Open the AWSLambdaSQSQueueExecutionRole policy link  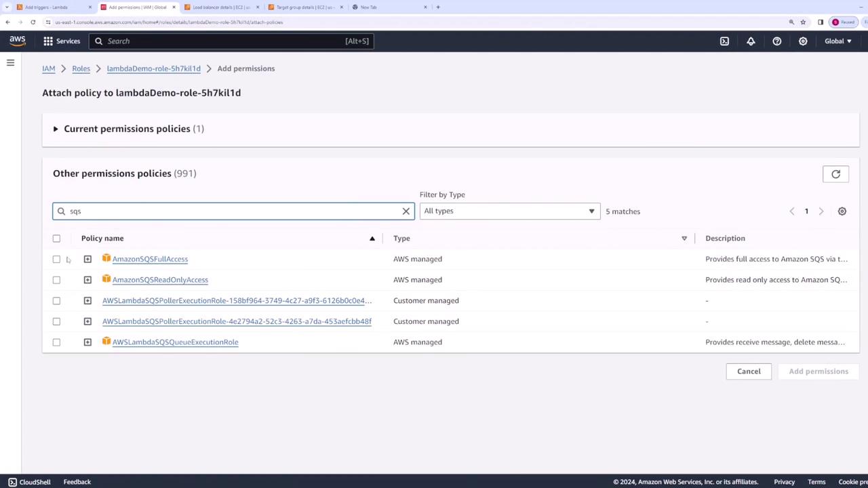tap(175, 342)
